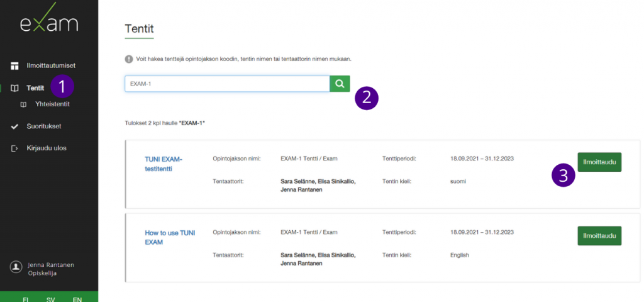Click the Kirjaudu ulos logout icon
The image size is (644, 302).
click(x=15, y=148)
